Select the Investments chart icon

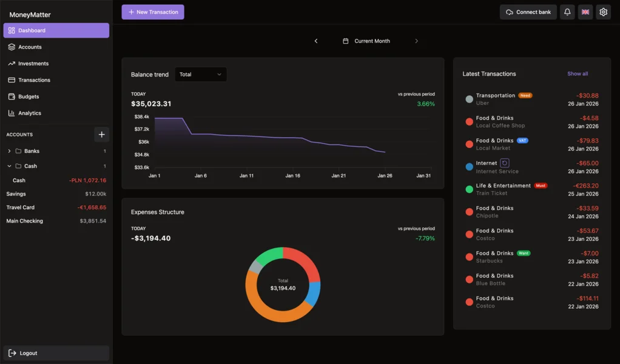pos(12,63)
